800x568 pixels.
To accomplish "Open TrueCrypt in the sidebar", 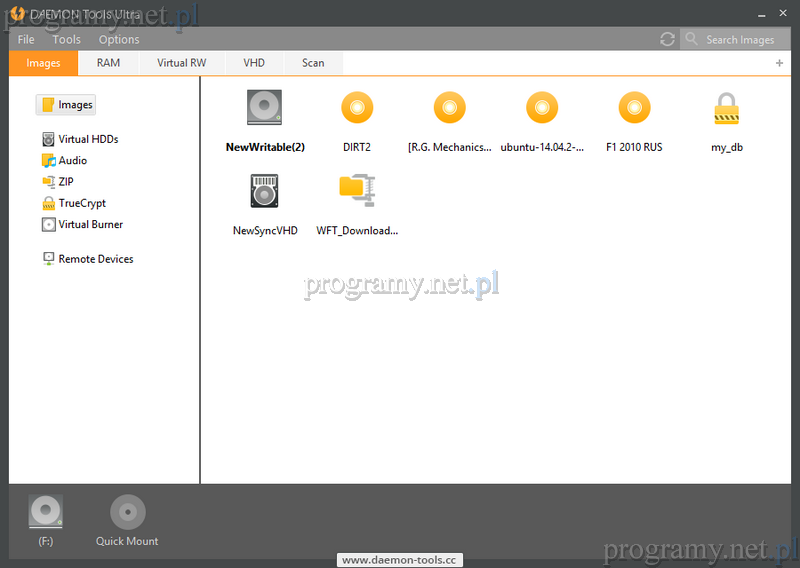I will pos(81,203).
